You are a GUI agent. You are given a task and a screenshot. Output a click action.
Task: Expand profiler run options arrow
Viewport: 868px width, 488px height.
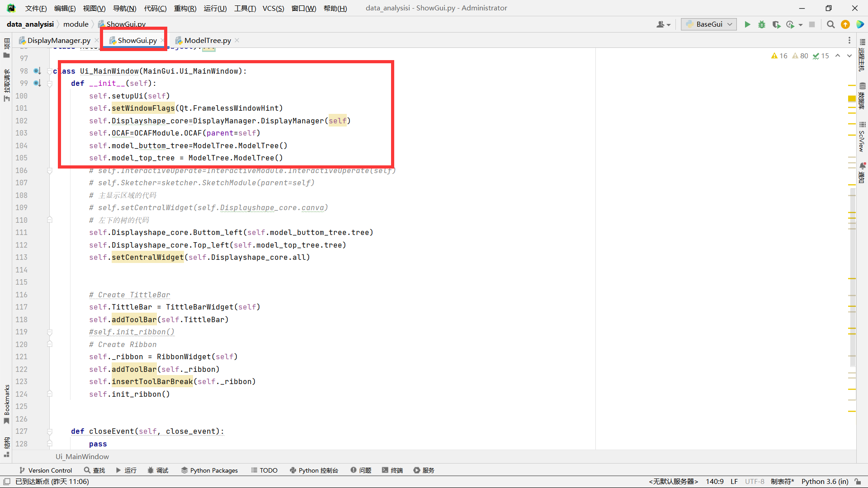(x=801, y=25)
